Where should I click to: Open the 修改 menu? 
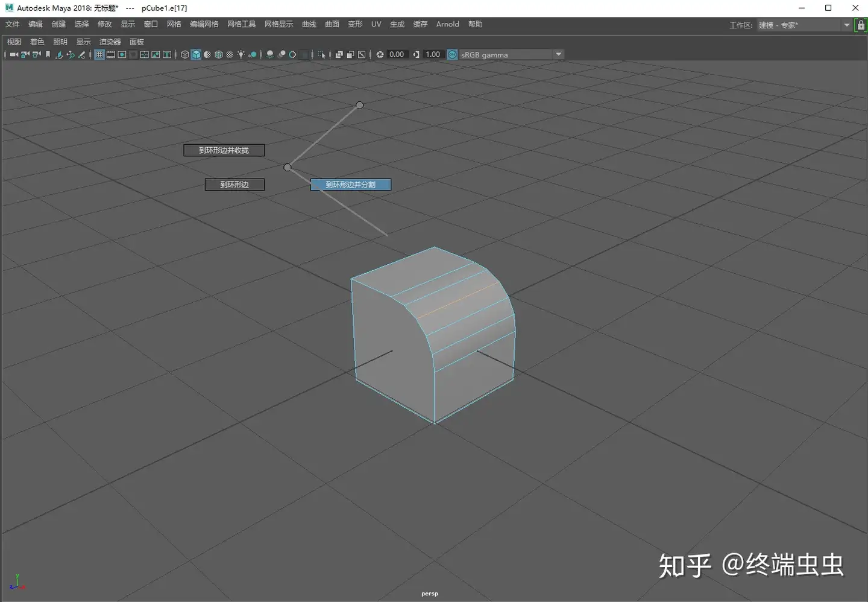click(105, 24)
